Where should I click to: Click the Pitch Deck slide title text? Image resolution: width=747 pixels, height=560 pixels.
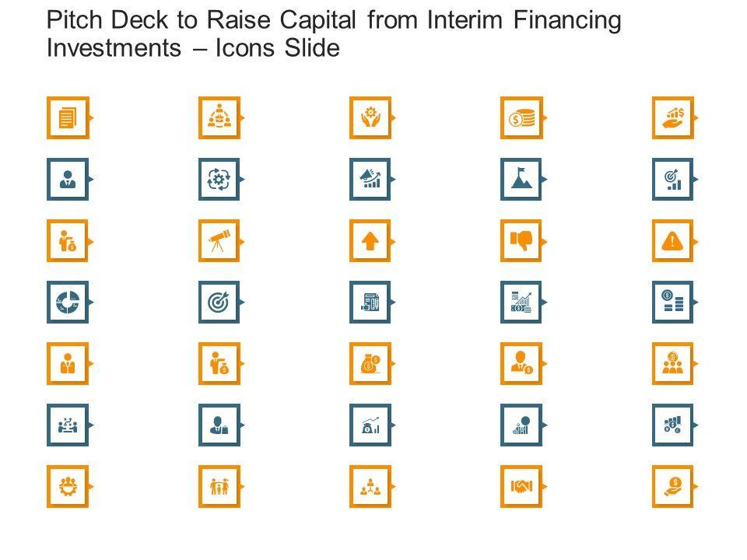coord(334,34)
